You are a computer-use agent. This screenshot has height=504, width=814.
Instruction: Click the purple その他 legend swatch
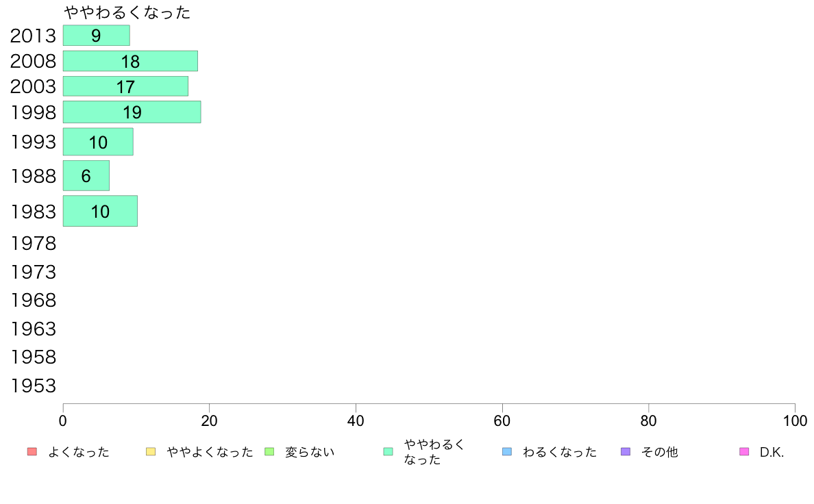coord(626,452)
